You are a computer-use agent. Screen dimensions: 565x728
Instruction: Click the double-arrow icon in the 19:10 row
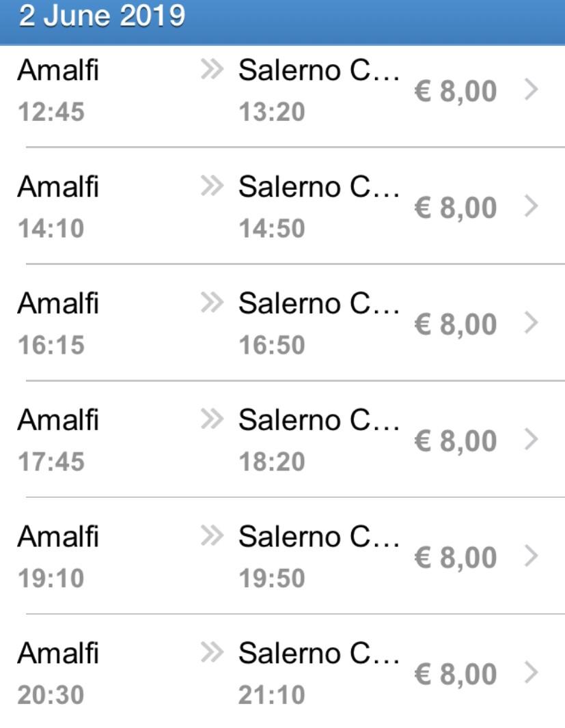[212, 537]
